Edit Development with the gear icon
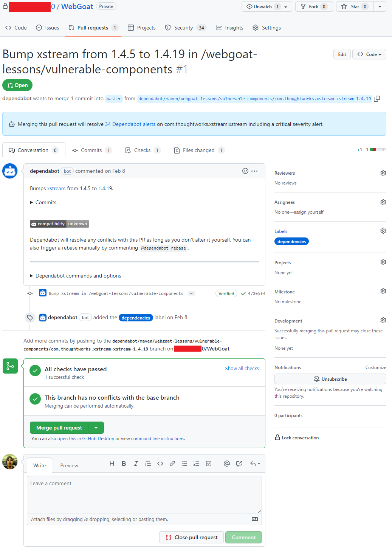 (x=383, y=320)
